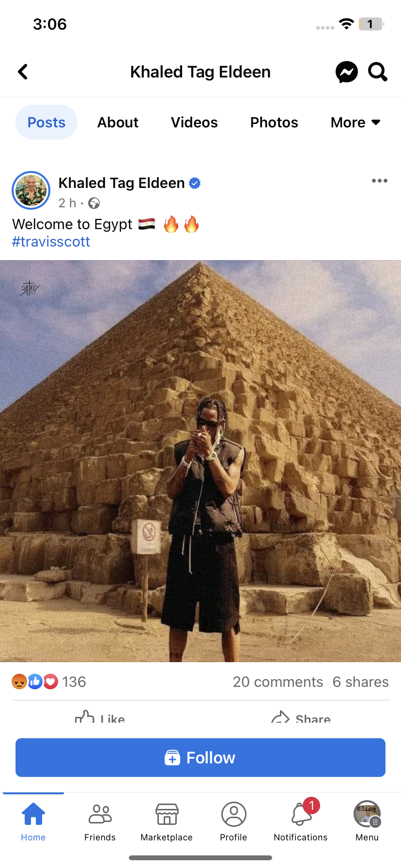Follow Khaled Tag Eldeen's page
Viewport: 401px width, 868px height.
tap(200, 758)
